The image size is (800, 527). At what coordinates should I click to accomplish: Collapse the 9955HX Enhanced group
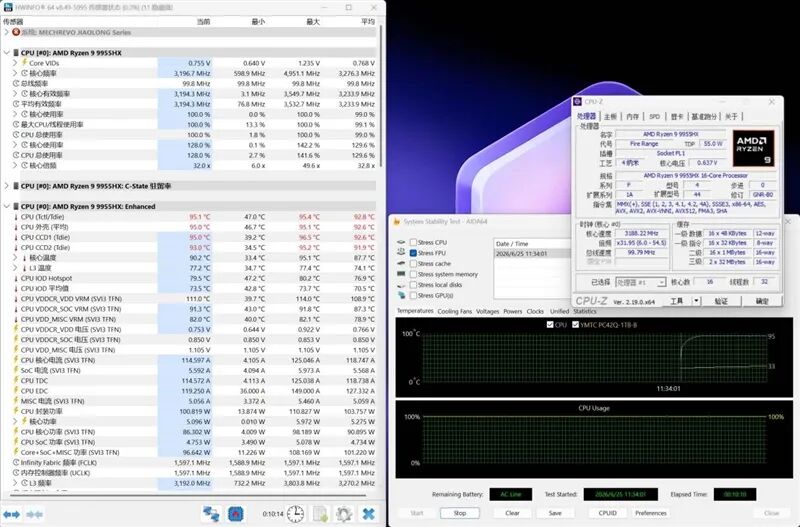(6, 207)
